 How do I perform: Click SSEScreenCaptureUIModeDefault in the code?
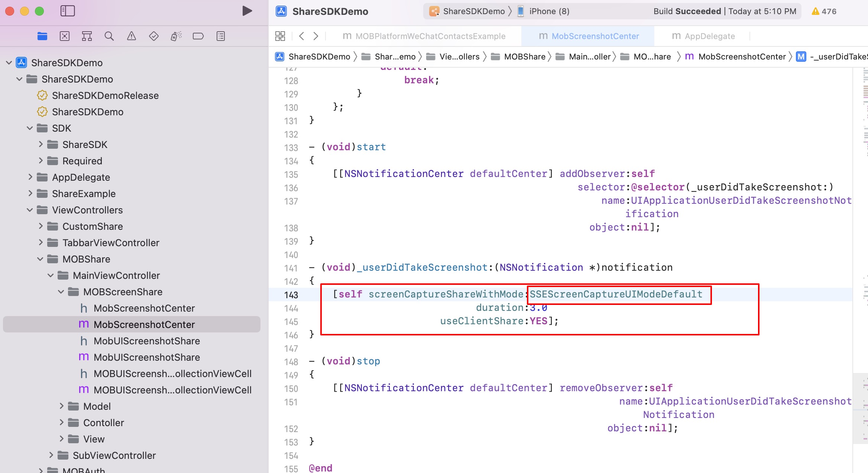(x=616, y=294)
